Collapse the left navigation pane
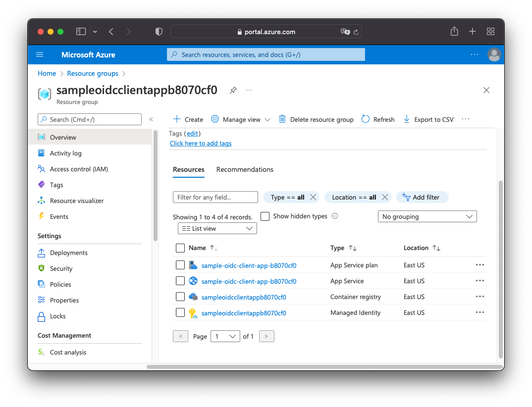532x407 pixels. pyautogui.click(x=151, y=119)
